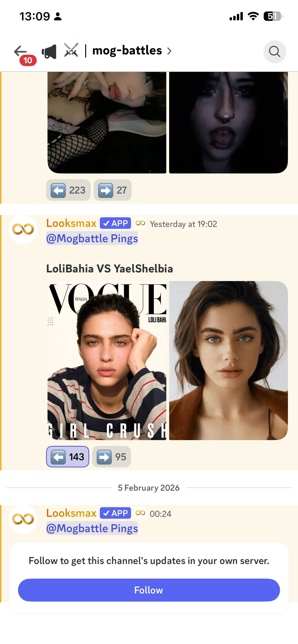View the YaelShelbia portrait image
298x644 pixels.
(228, 361)
